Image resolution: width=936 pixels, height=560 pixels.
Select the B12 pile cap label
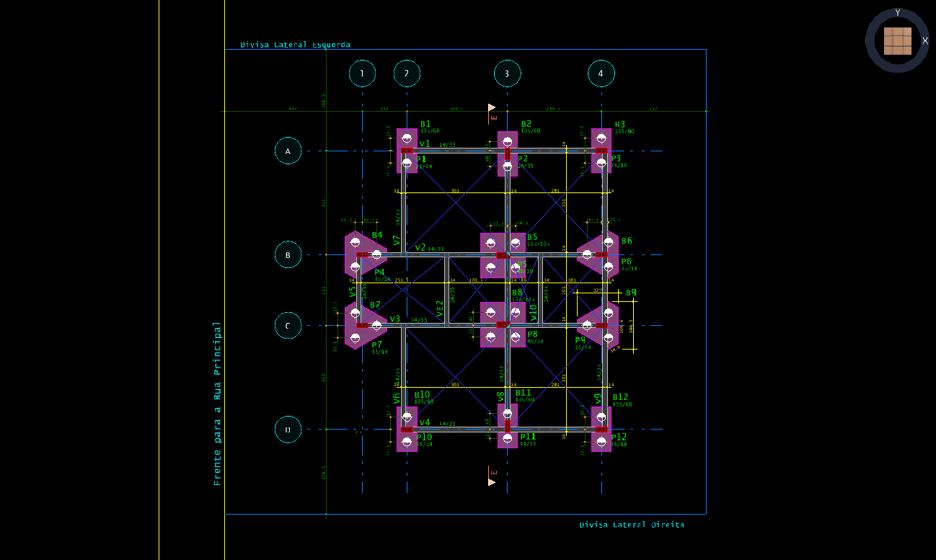pos(620,397)
